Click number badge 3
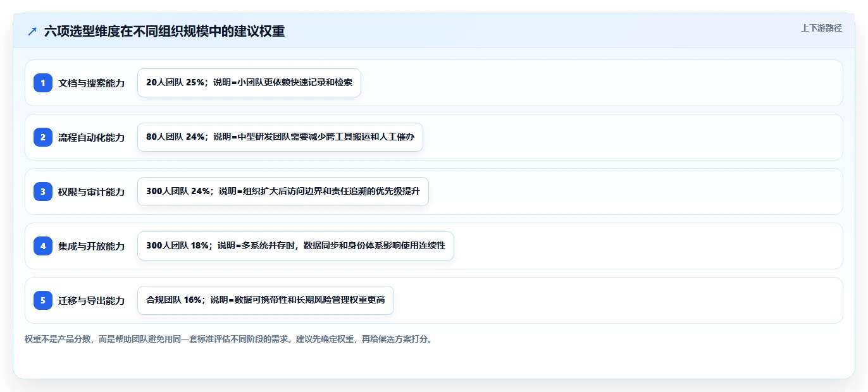Viewport: 868px width, 392px height. 43,192
